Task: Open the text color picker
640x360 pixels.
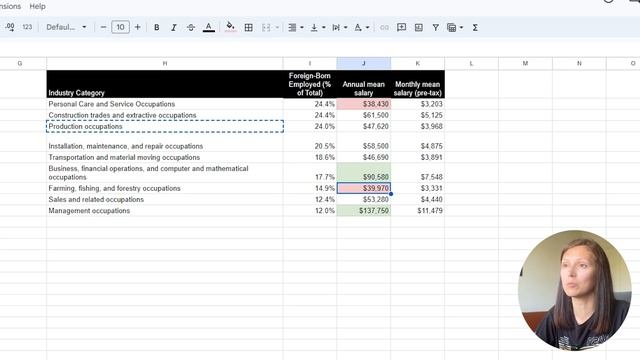Action: pos(209,27)
